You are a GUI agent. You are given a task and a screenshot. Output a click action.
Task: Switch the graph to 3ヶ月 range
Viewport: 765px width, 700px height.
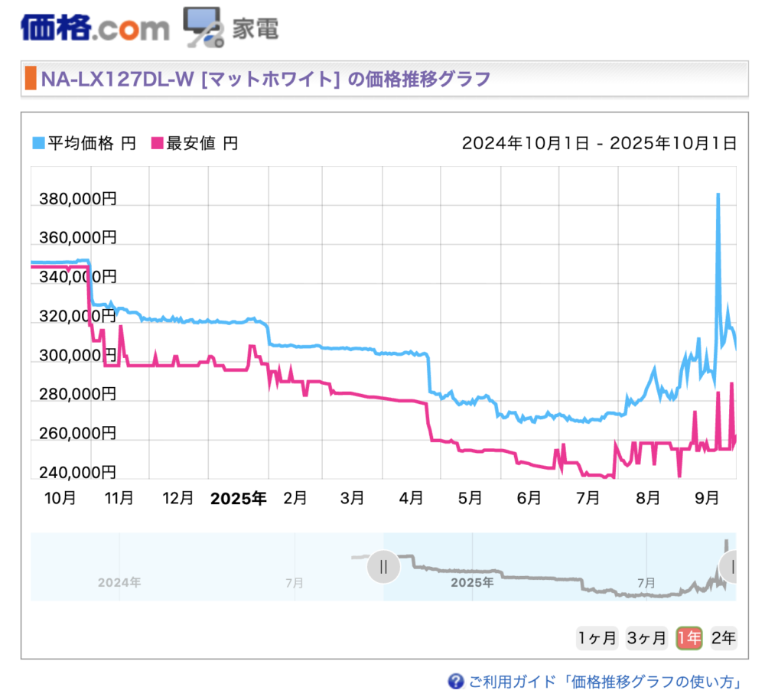coord(646,637)
